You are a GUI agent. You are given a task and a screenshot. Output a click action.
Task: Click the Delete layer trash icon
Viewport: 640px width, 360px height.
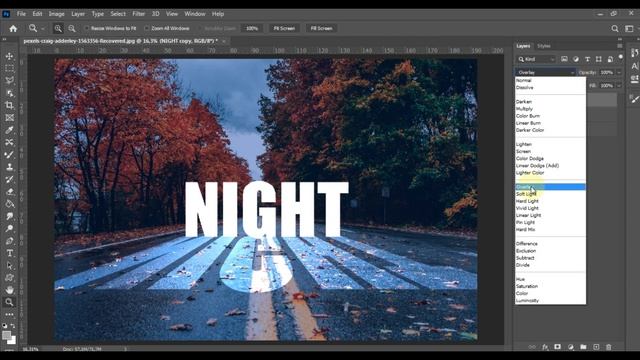click(x=609, y=347)
